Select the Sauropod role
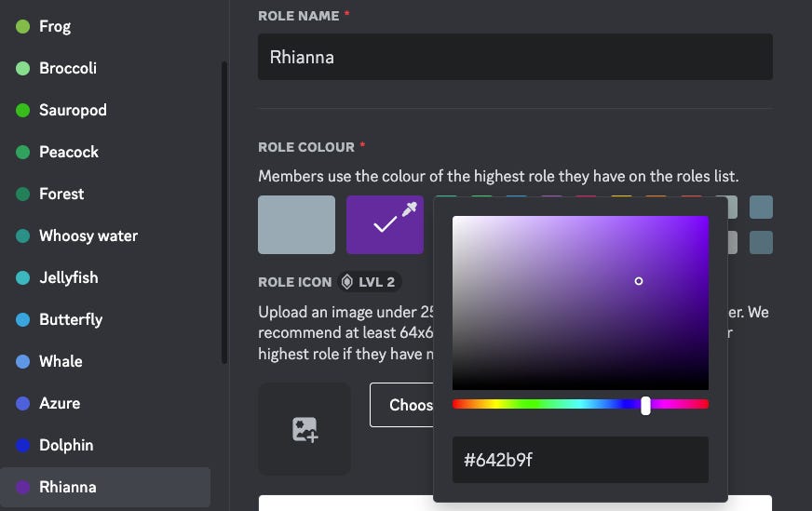The height and width of the screenshot is (511, 812). [x=105, y=110]
